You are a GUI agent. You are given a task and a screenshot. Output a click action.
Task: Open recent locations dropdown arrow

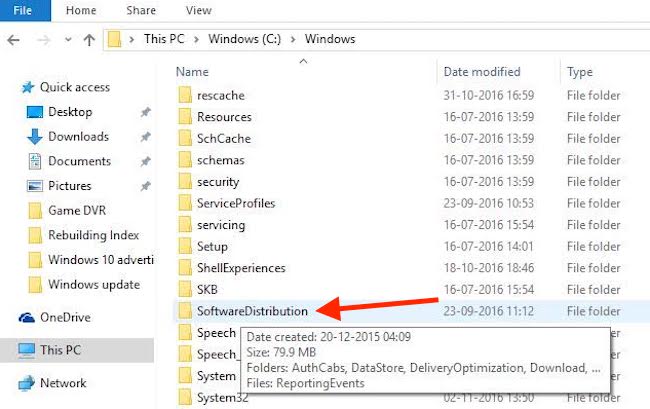[68, 40]
